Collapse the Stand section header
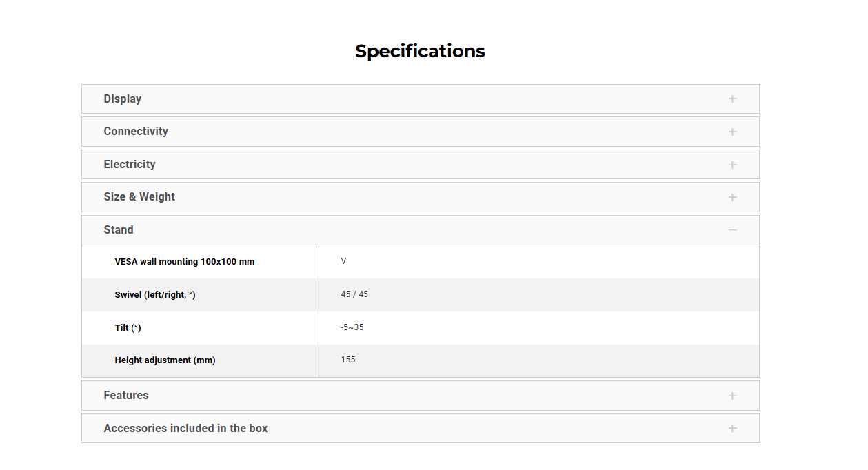The height and width of the screenshot is (470, 868). pos(119,230)
